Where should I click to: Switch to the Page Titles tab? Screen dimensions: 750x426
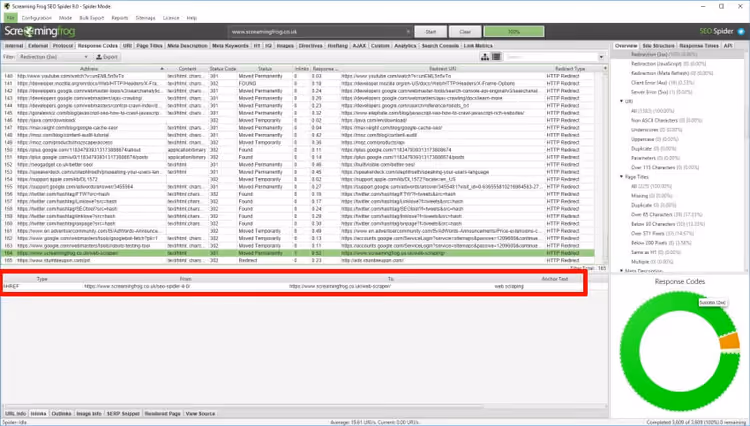click(149, 46)
